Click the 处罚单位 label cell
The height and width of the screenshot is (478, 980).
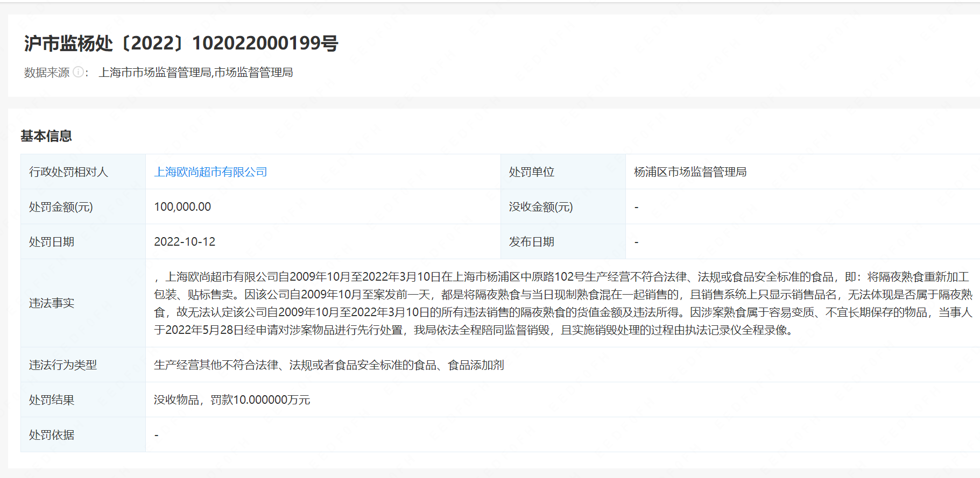coord(531,172)
